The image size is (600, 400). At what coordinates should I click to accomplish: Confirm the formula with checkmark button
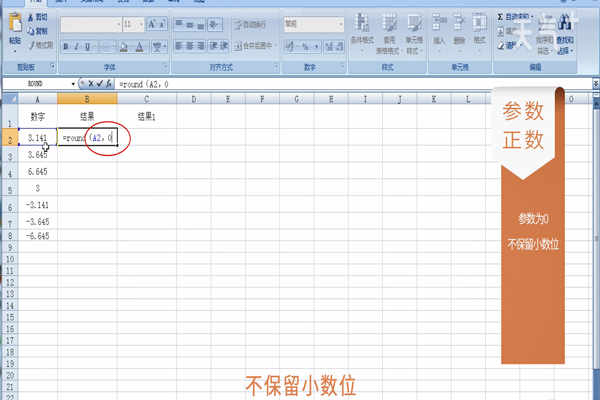point(99,83)
